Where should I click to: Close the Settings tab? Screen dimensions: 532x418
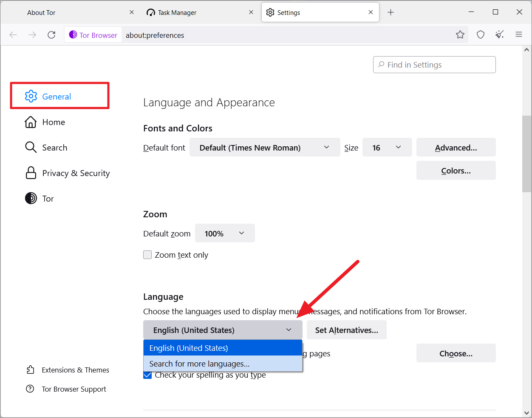click(371, 12)
